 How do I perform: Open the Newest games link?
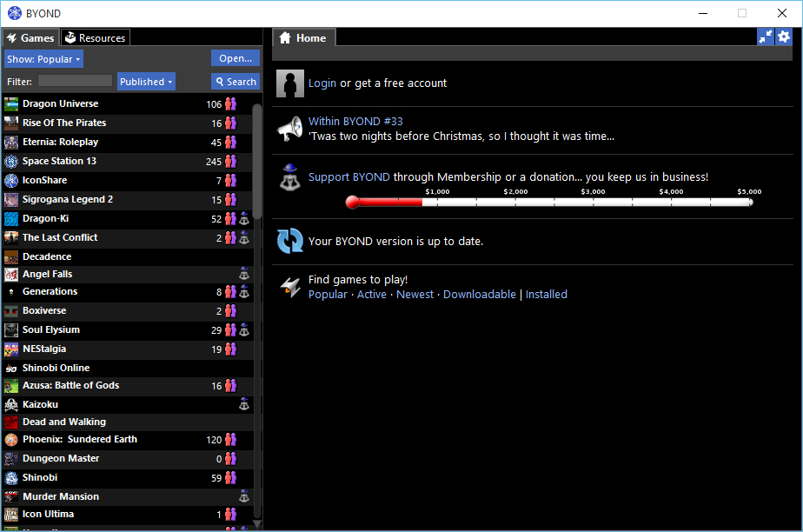point(415,295)
